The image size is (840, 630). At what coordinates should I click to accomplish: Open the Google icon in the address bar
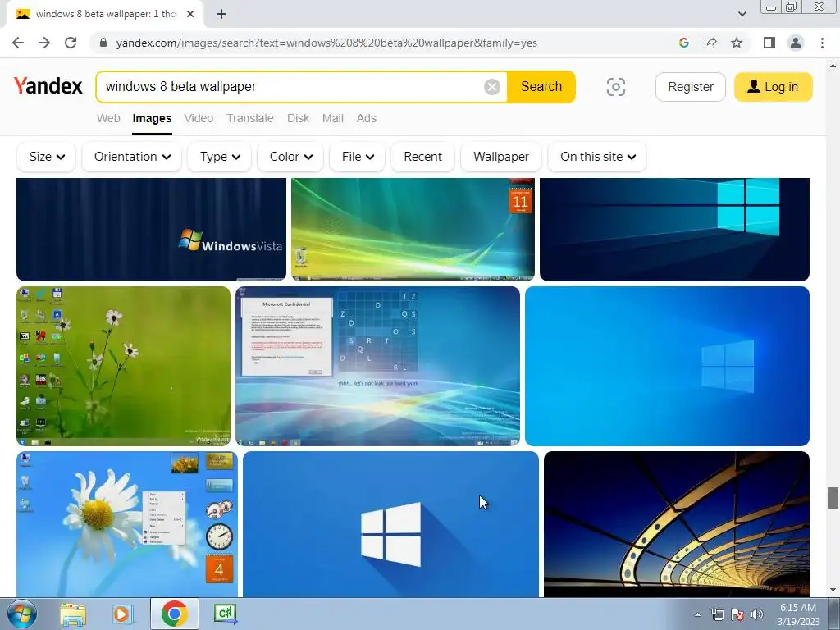pyautogui.click(x=683, y=43)
